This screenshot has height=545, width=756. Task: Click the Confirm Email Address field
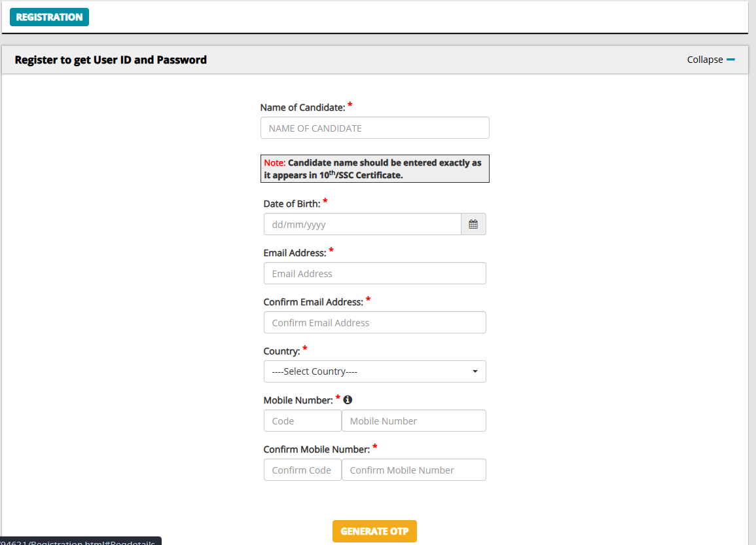click(x=374, y=323)
